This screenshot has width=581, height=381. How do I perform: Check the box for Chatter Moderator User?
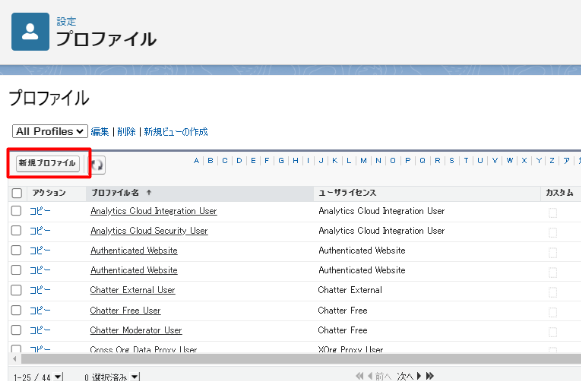click(x=16, y=330)
